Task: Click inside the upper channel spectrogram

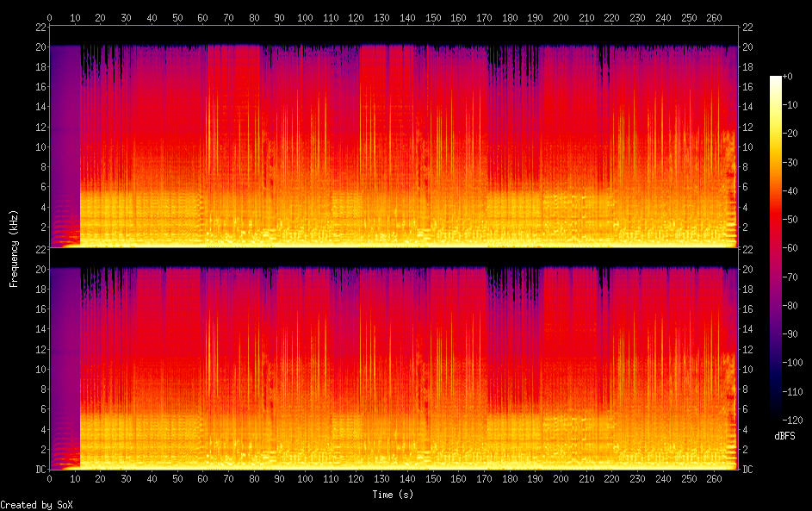Action: [394, 137]
